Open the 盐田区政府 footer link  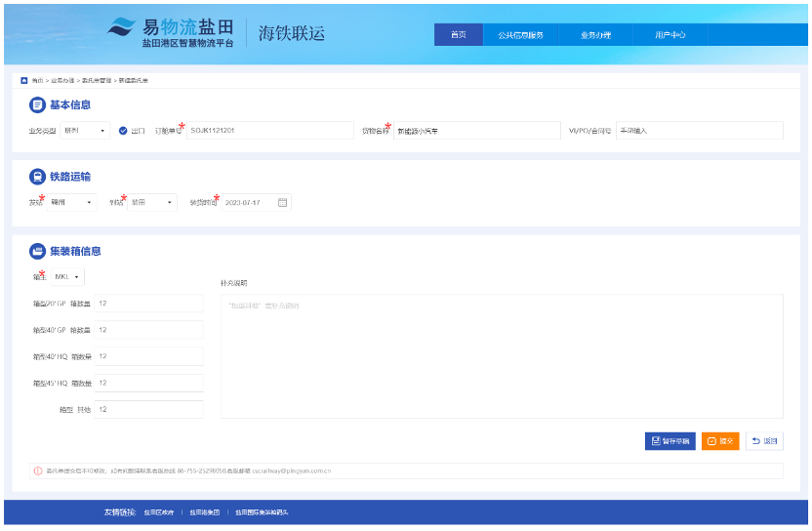click(x=158, y=512)
